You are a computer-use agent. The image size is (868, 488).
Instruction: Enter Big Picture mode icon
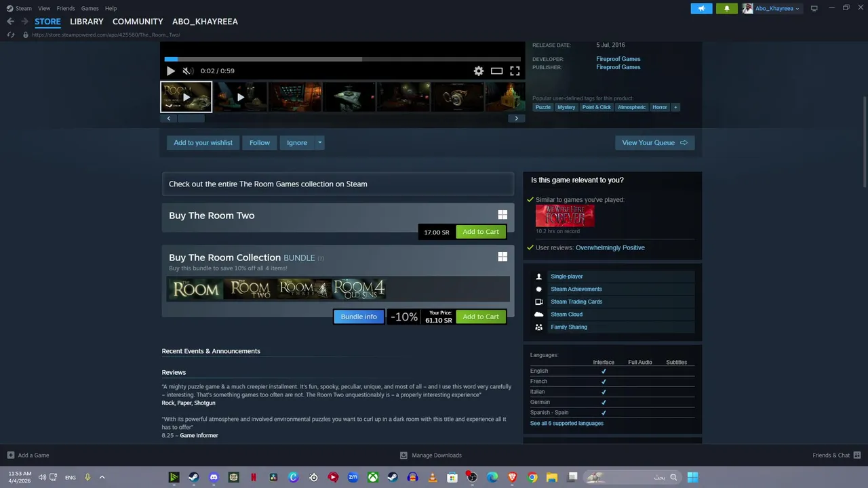(x=814, y=8)
